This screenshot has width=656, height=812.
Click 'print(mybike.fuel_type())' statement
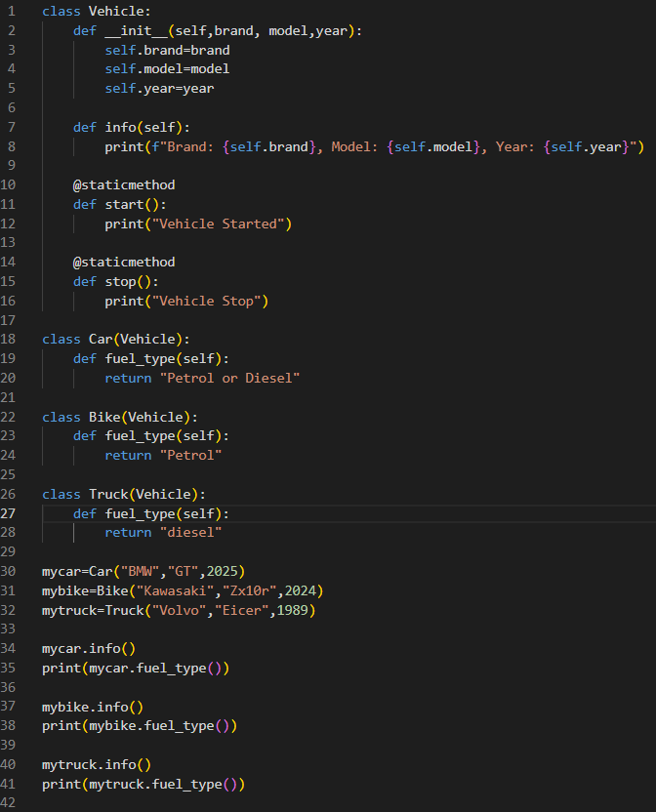(140, 726)
